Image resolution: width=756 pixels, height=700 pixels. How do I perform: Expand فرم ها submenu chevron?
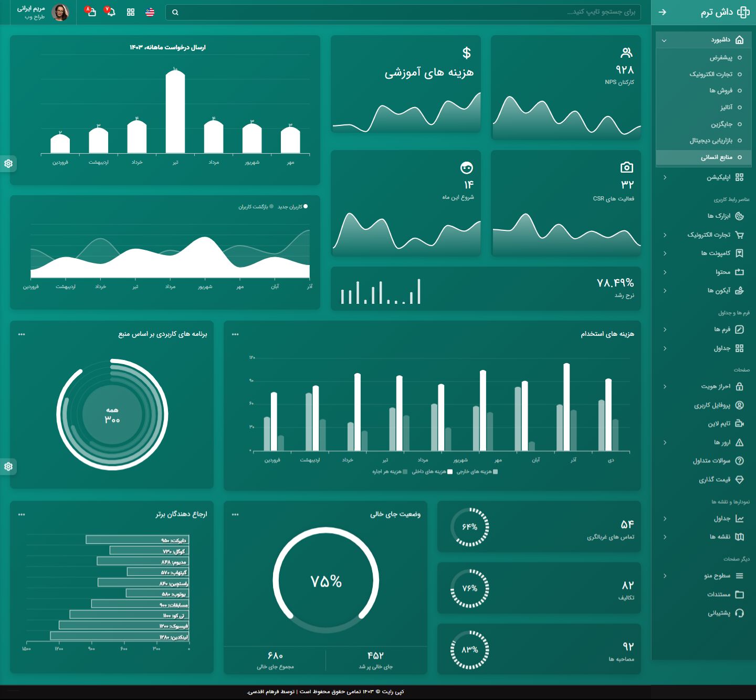tap(665, 330)
